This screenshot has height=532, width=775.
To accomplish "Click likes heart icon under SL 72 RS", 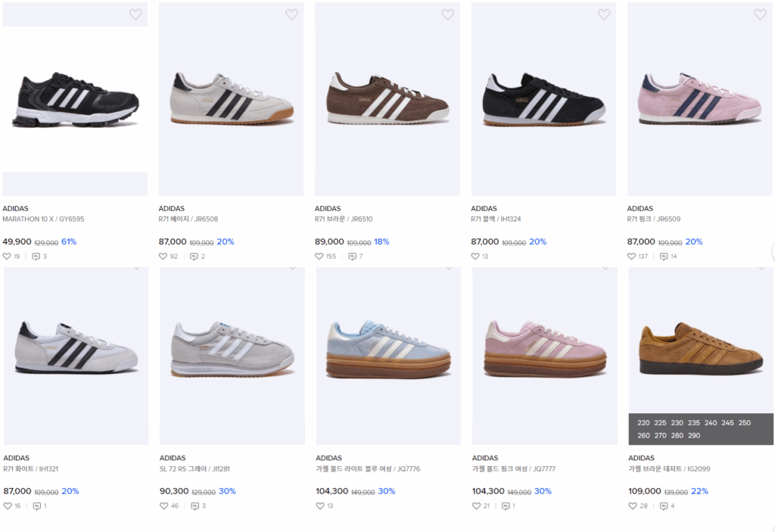I will click(x=163, y=506).
